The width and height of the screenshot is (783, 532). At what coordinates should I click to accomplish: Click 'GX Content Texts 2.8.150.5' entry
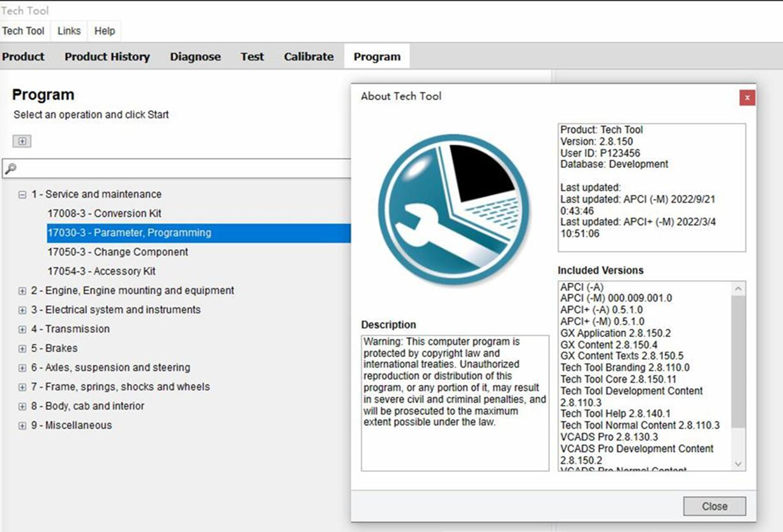622,356
